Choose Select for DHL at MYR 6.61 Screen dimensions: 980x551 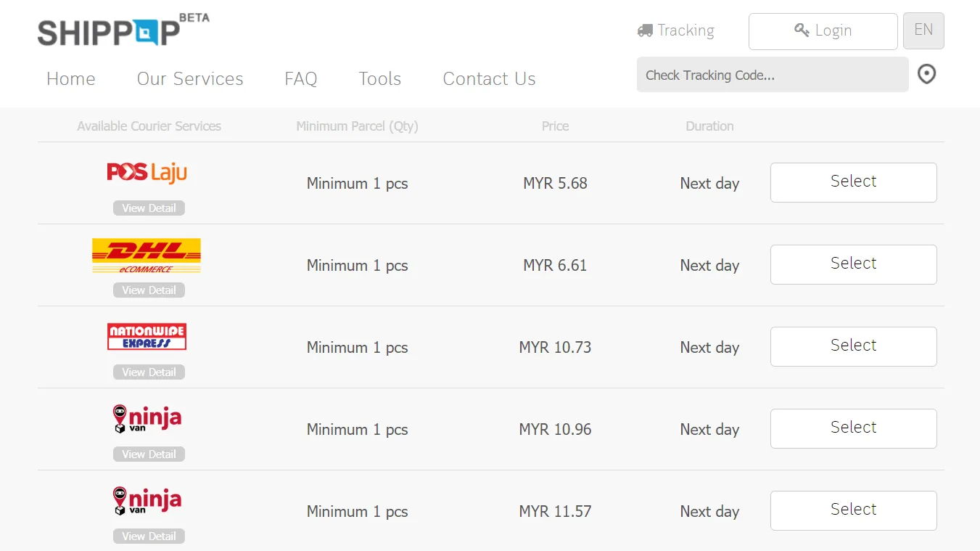tap(853, 264)
